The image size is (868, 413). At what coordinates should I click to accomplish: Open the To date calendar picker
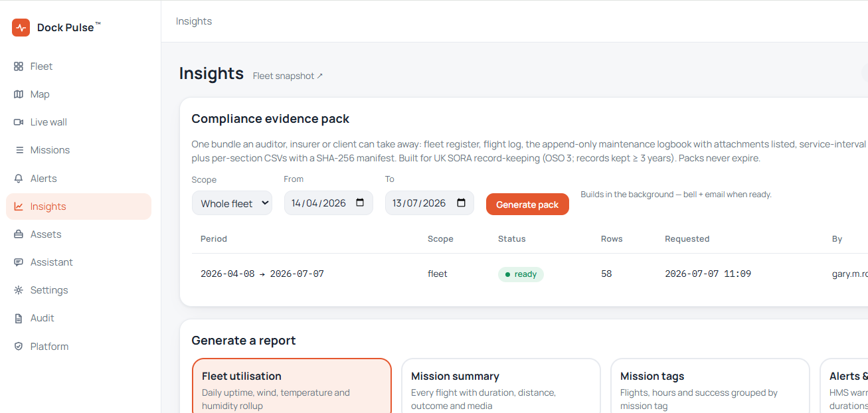(x=461, y=203)
